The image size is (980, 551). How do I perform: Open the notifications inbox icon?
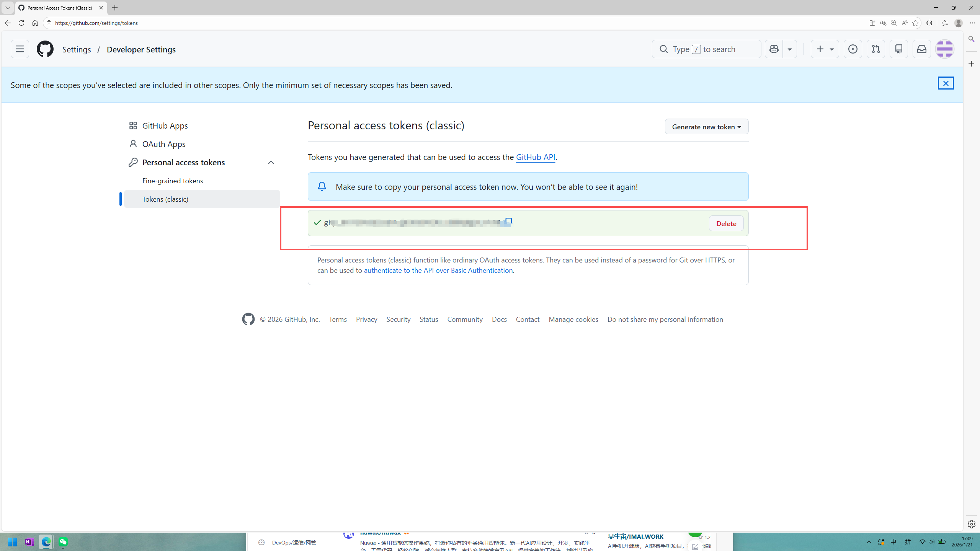coord(921,49)
